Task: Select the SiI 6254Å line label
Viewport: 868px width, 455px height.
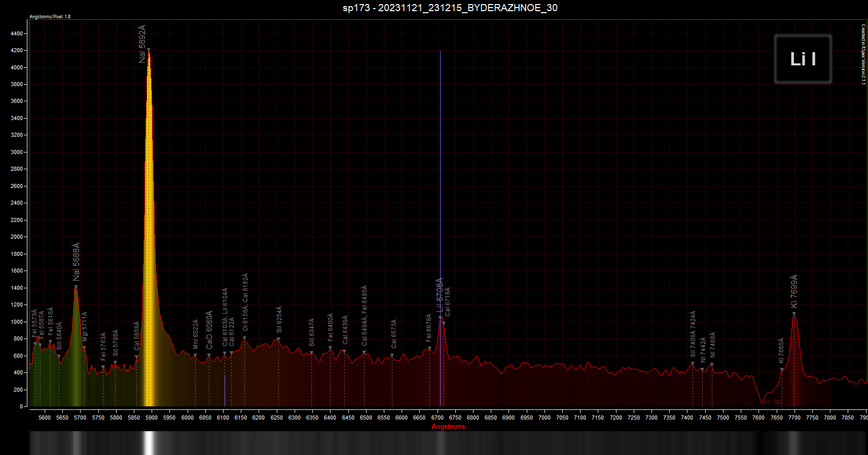Action: 279,319
